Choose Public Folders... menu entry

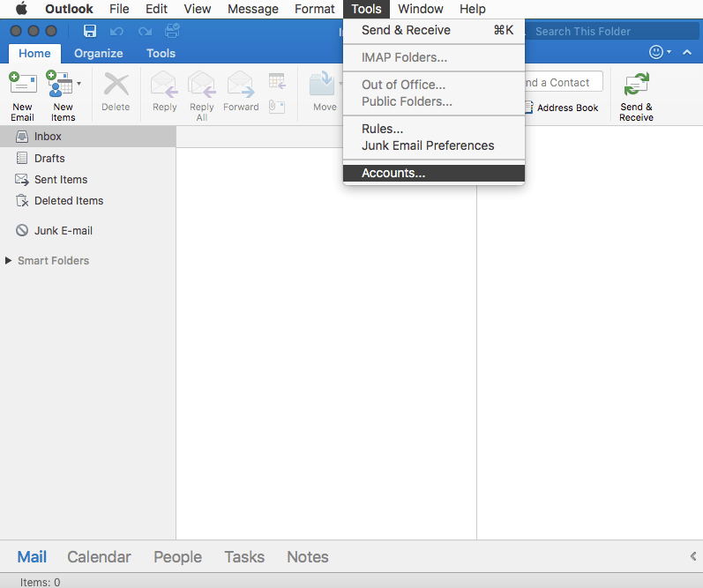[x=434, y=101]
